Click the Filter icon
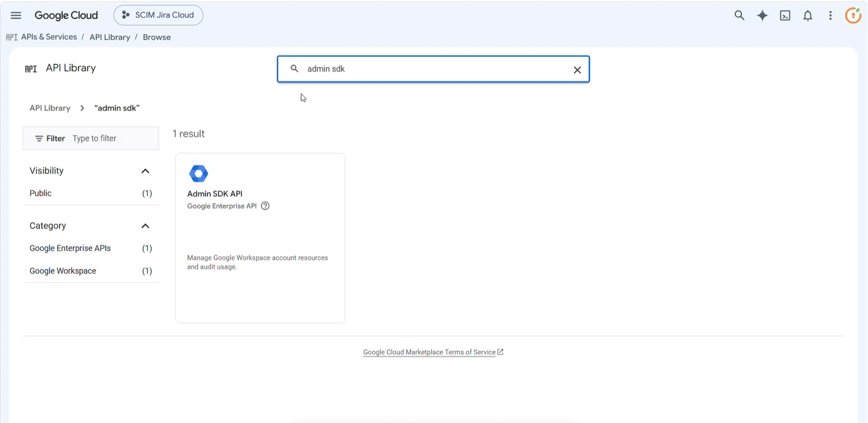868x423 pixels. [x=39, y=138]
